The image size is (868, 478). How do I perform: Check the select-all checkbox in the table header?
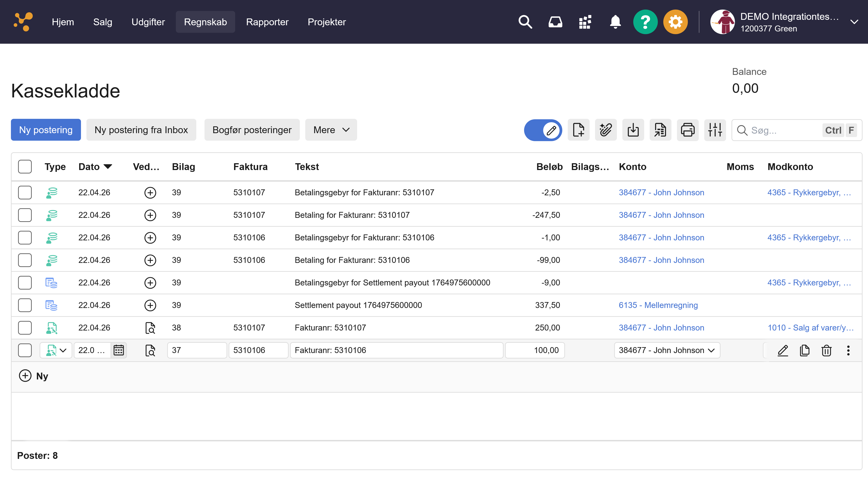[x=25, y=167]
